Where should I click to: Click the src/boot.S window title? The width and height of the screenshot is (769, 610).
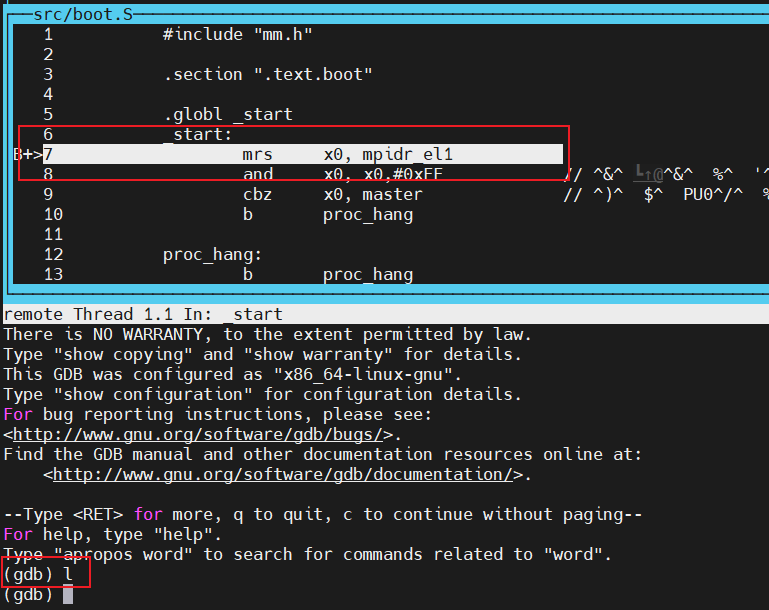[x=83, y=14]
